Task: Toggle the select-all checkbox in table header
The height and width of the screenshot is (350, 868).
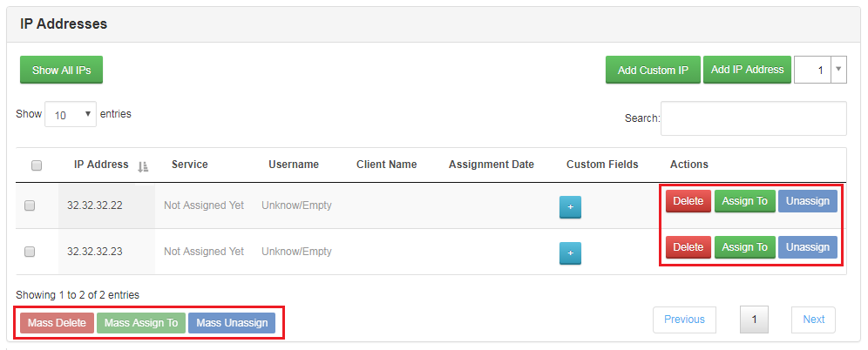Action: coord(37,165)
